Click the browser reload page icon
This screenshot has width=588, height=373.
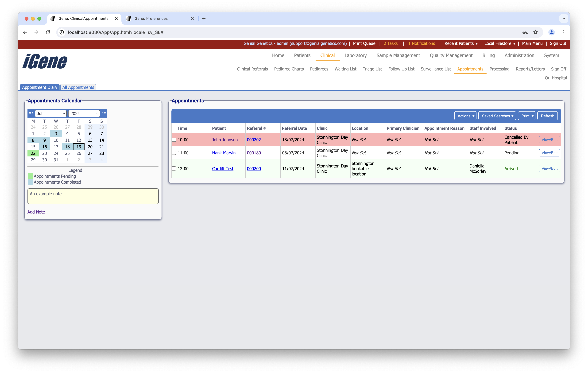(48, 32)
